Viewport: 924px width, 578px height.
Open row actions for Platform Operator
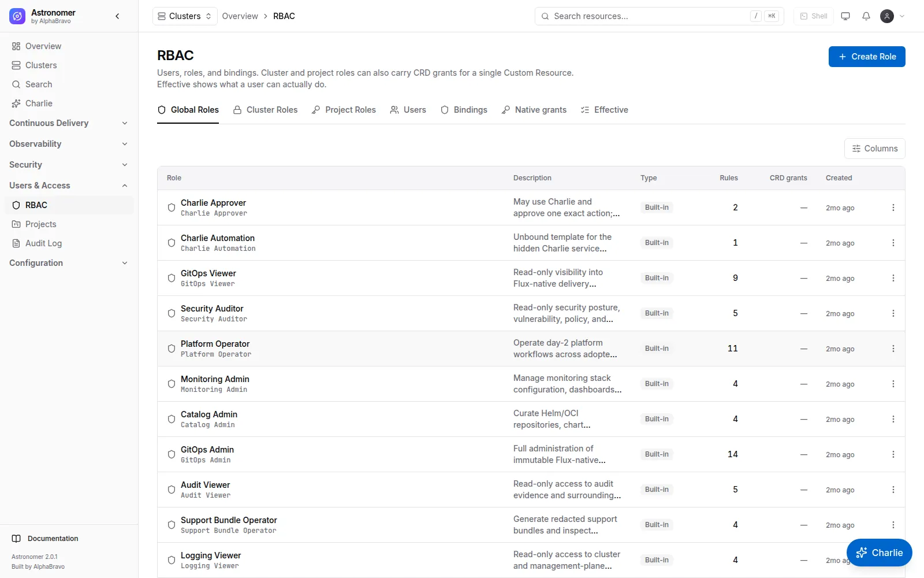click(x=893, y=349)
